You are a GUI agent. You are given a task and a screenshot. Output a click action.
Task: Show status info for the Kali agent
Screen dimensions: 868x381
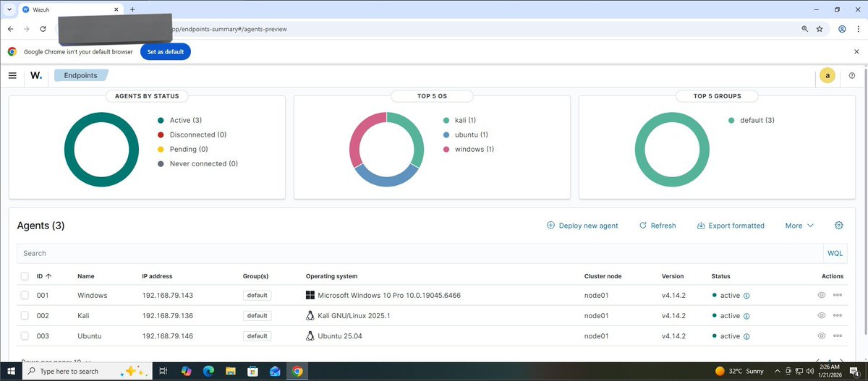[x=746, y=316]
